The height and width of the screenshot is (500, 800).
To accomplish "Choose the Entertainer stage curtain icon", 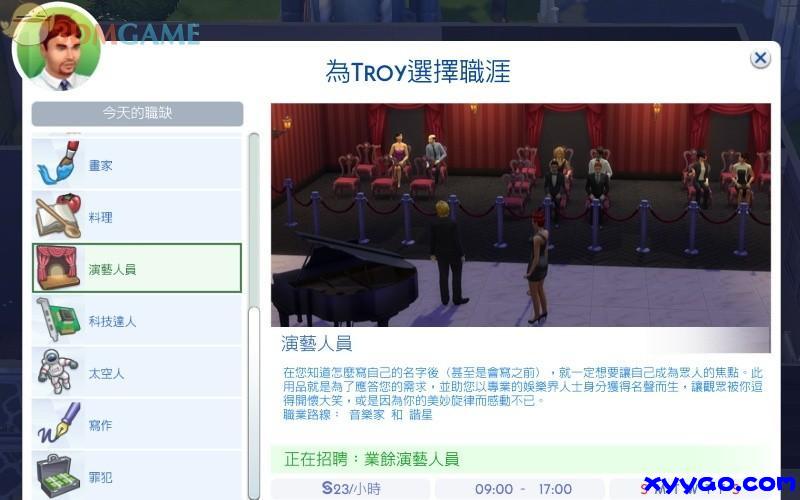I will (x=58, y=268).
